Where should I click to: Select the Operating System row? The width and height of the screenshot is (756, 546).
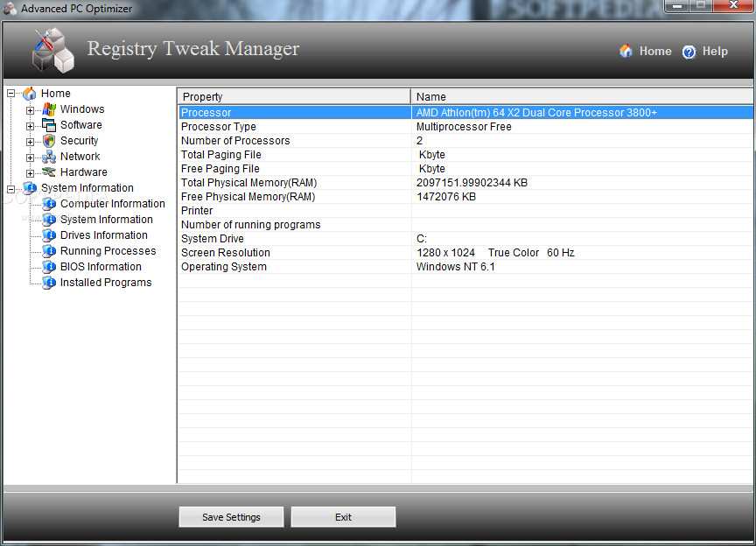465,266
